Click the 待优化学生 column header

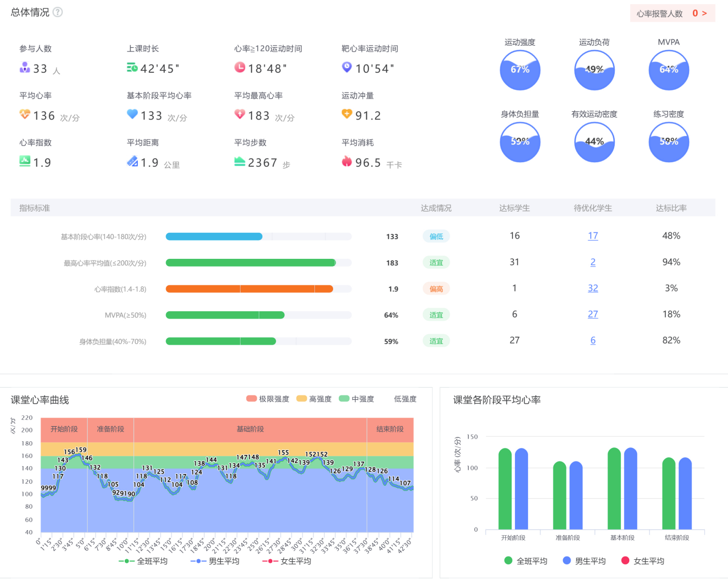pyautogui.click(x=593, y=208)
